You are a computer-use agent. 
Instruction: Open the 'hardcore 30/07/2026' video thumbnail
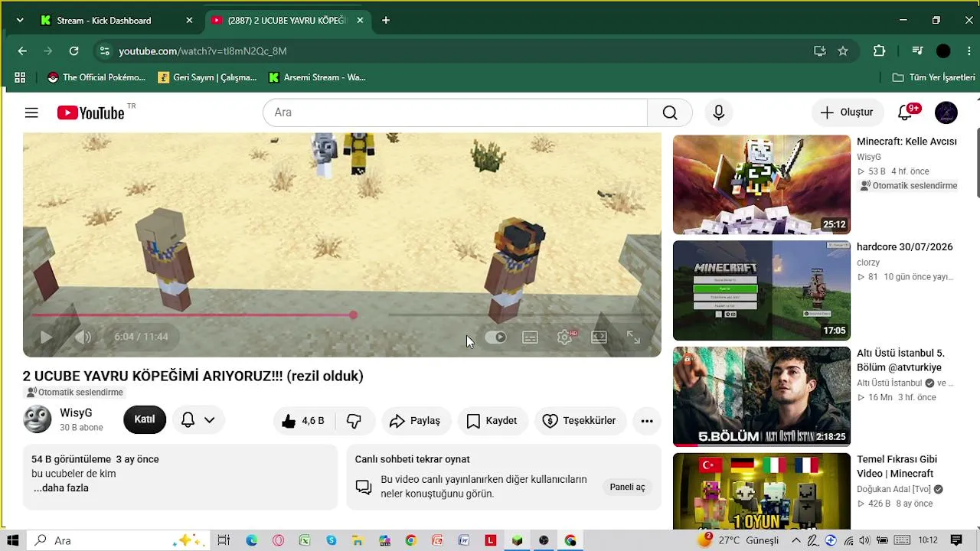click(762, 291)
